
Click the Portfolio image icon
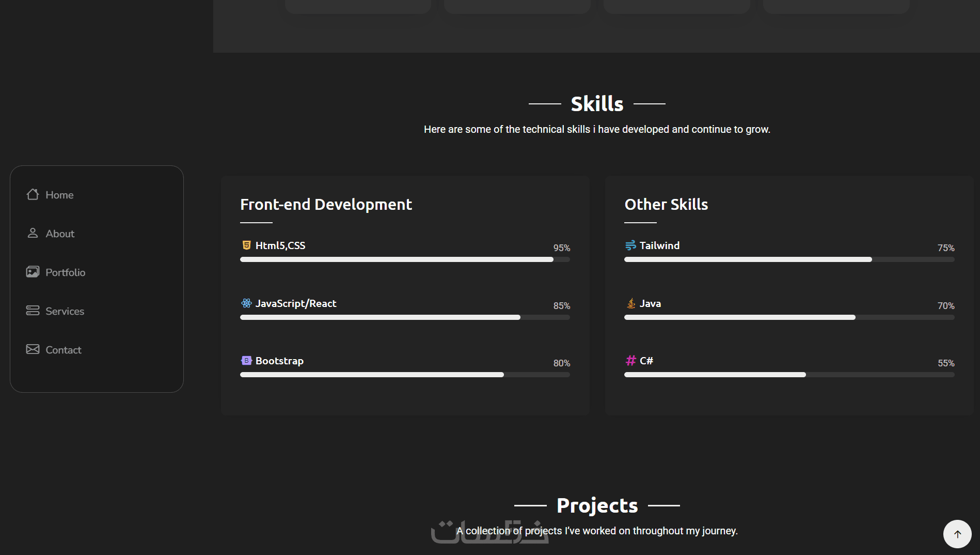(x=33, y=272)
